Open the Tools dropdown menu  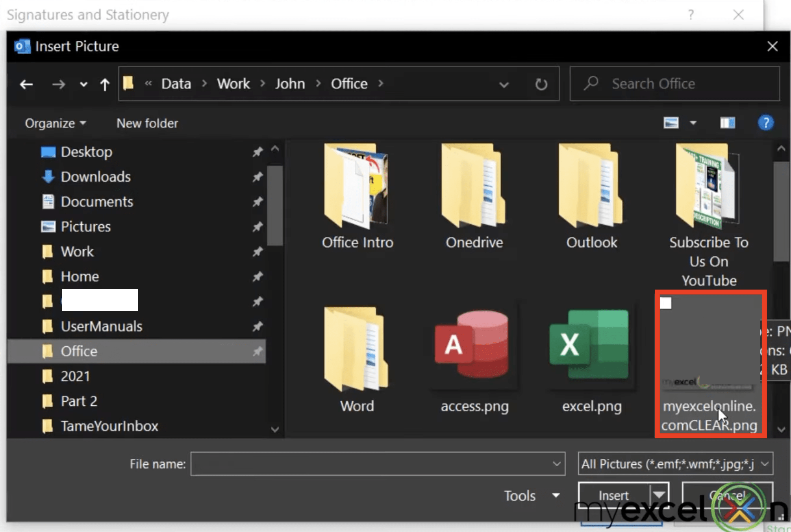(x=532, y=495)
